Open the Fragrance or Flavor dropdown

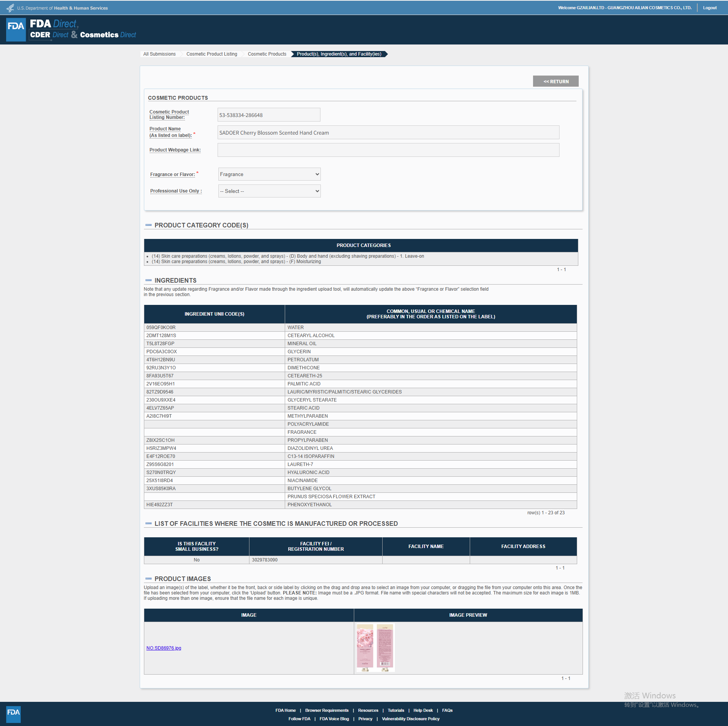click(x=269, y=174)
